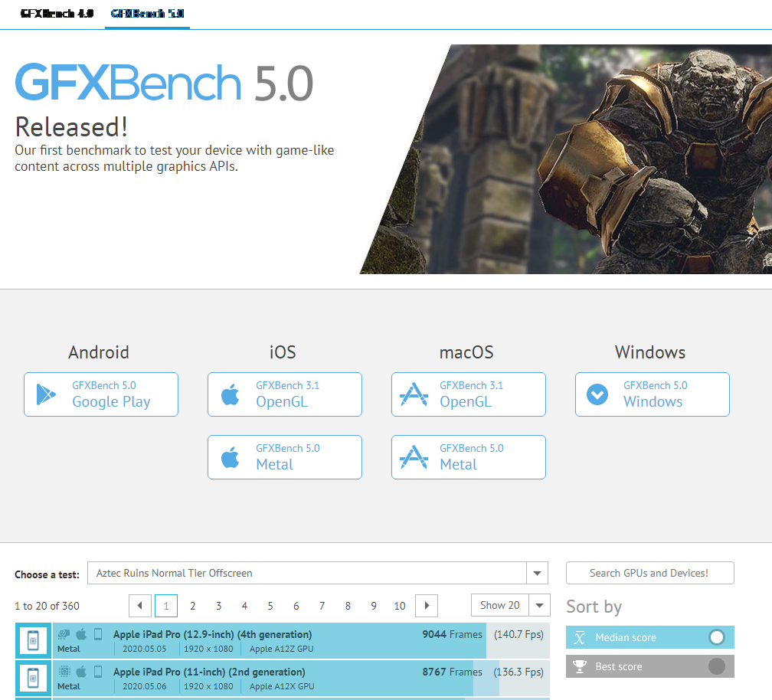
Task: Open the Android Google Play download button
Action: tap(101, 394)
